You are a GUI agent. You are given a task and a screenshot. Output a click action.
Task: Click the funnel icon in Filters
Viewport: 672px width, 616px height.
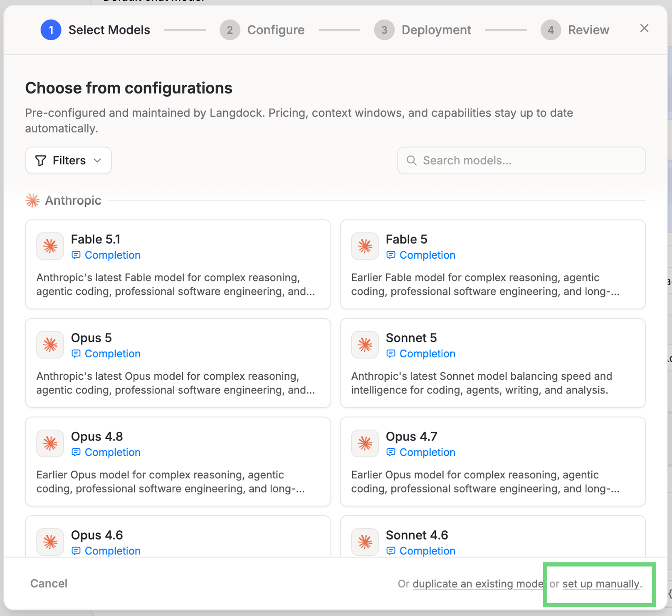click(x=41, y=161)
